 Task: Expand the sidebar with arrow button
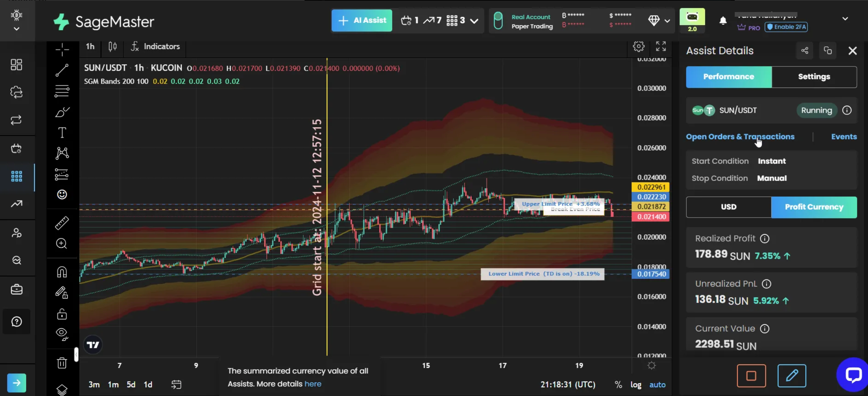click(x=16, y=383)
